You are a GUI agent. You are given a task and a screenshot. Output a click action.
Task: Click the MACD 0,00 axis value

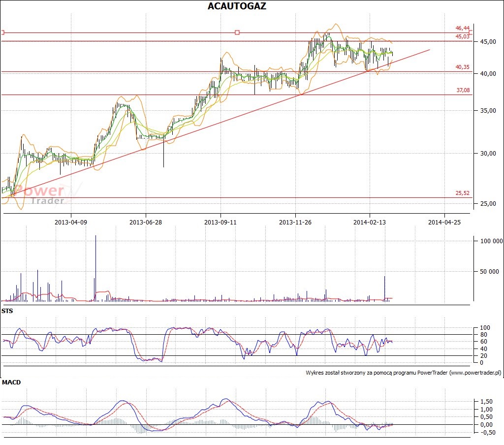click(486, 425)
